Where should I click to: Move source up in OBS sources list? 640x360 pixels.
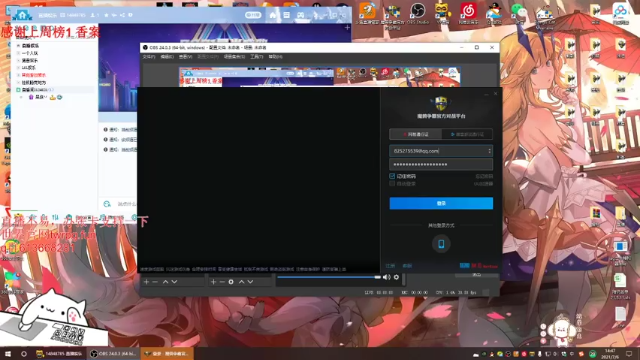coord(241,282)
